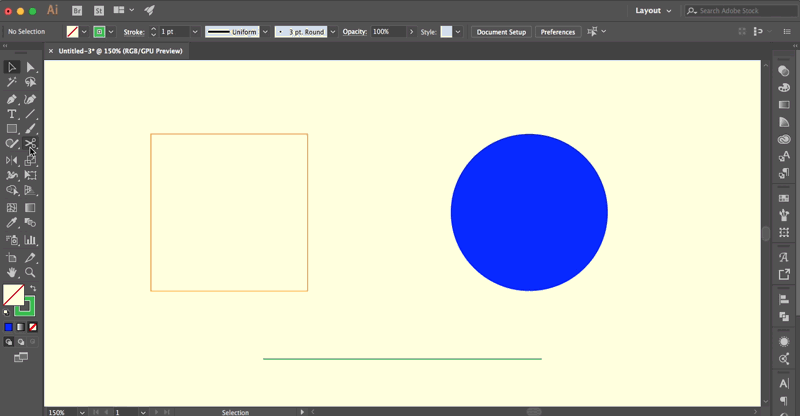The height and width of the screenshot is (416, 800).
Task: Open Bridge via the Br icon
Action: (78, 10)
